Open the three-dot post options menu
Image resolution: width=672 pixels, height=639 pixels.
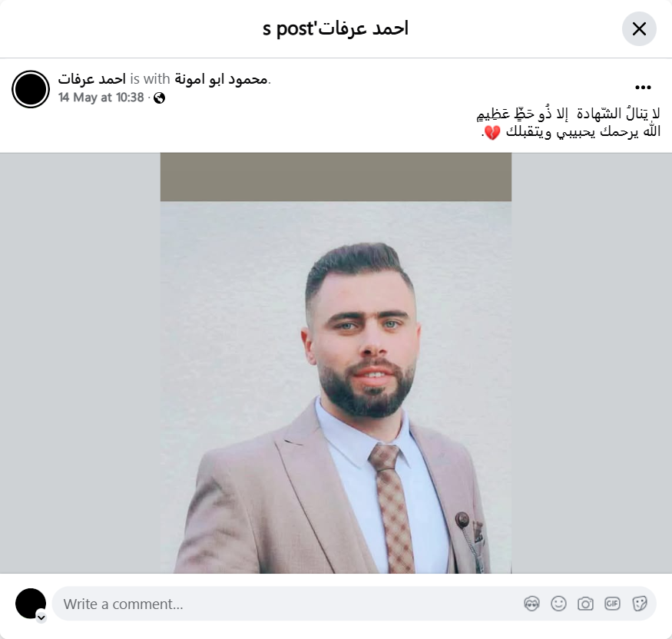(x=643, y=88)
